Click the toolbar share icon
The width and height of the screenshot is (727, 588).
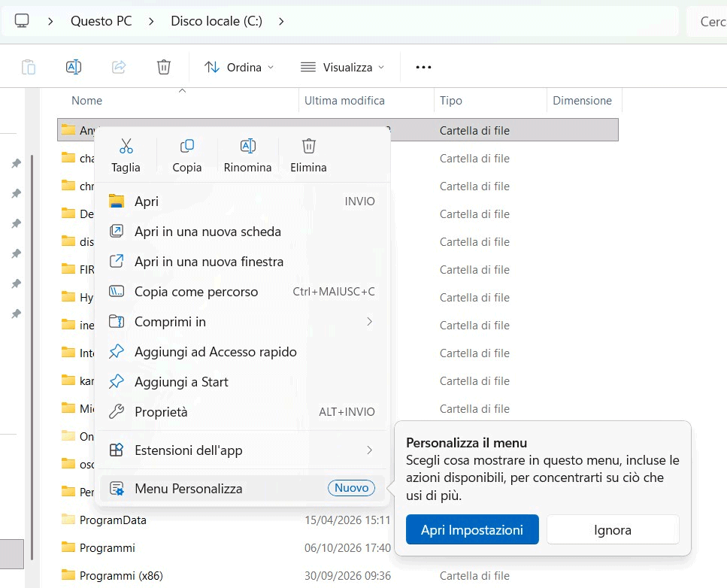coord(119,67)
